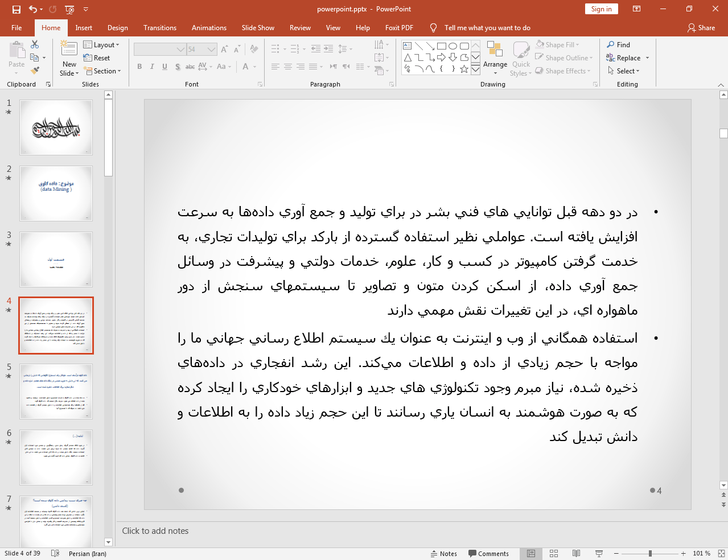
Task: Click the Share button
Action: click(x=701, y=27)
